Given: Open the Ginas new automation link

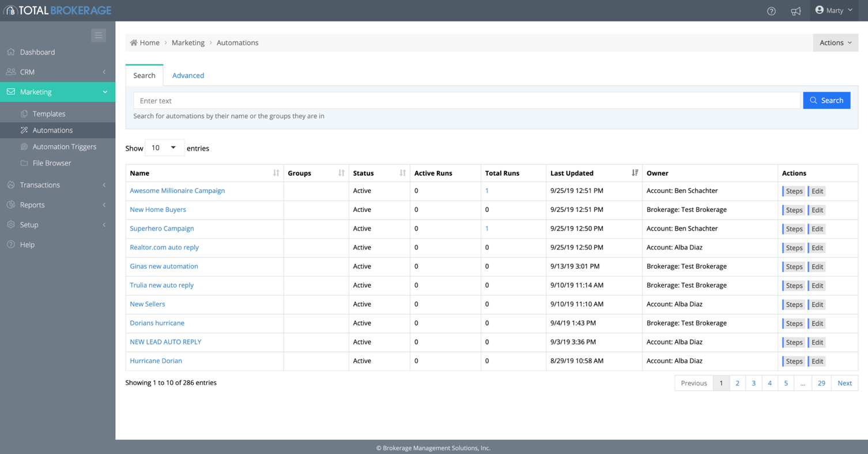Looking at the screenshot, I should coord(164,266).
